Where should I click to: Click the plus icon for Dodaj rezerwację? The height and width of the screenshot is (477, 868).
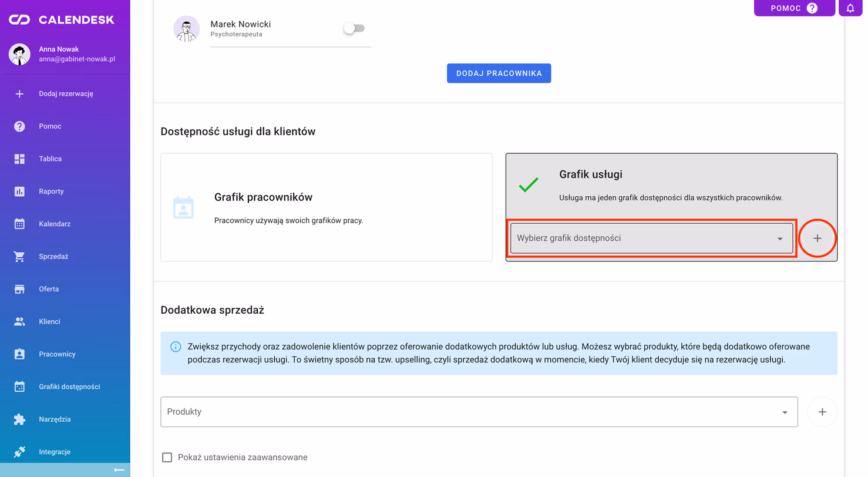[19, 93]
